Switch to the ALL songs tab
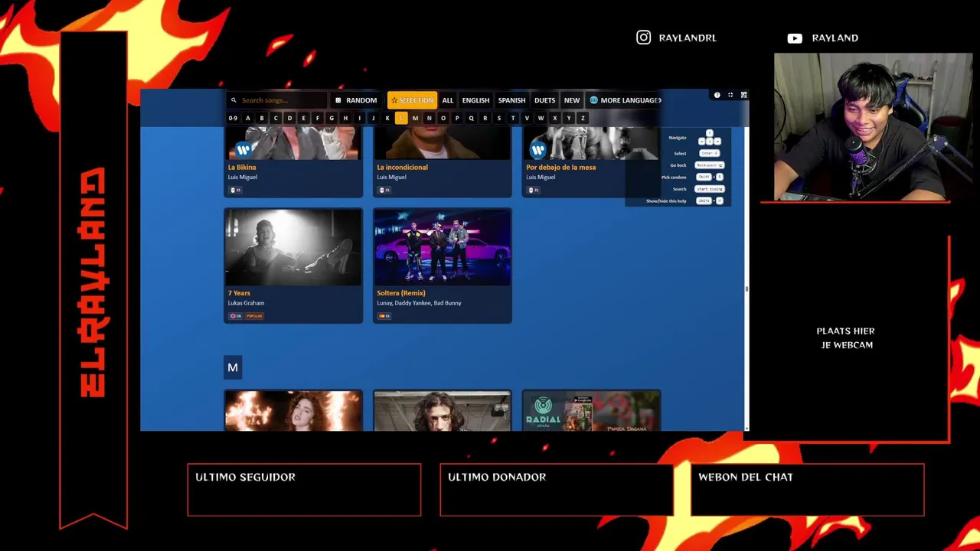Image resolution: width=980 pixels, height=551 pixels. click(x=448, y=100)
